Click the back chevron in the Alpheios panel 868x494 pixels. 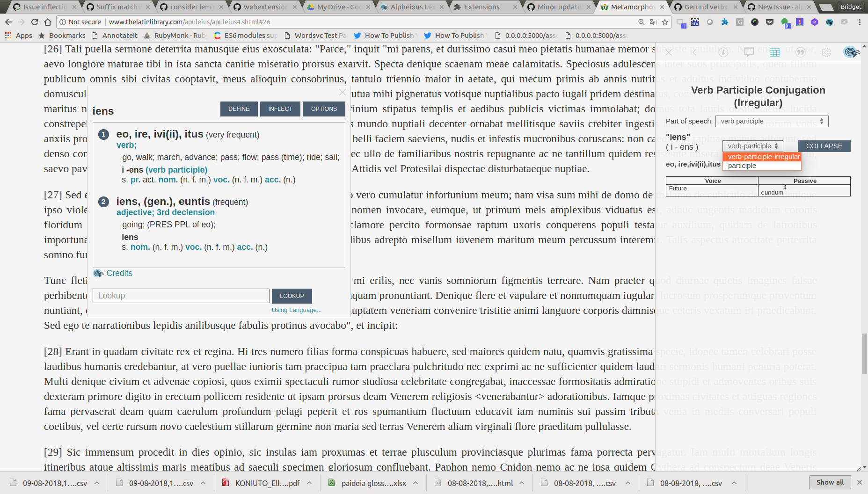pos(694,52)
